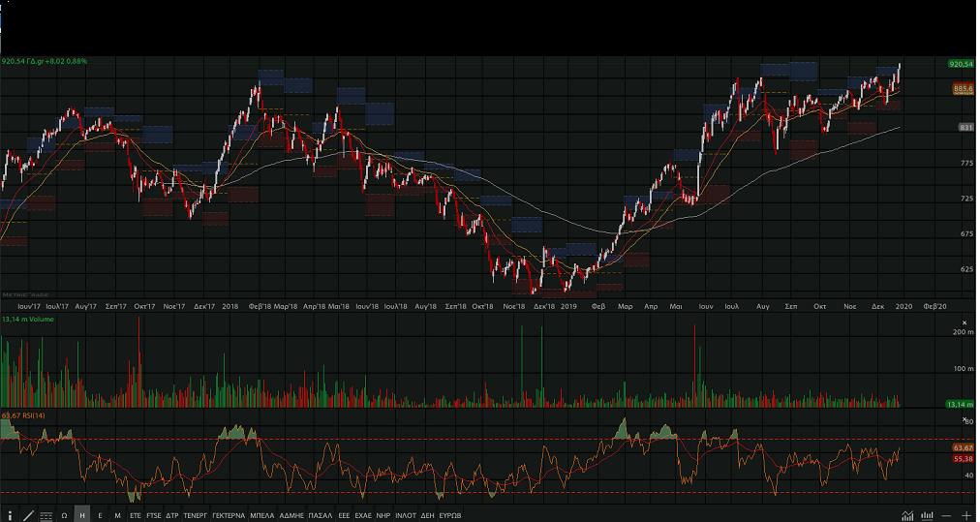The image size is (980, 522).
Task: Select the trend line drawing tool
Action: coord(28,515)
